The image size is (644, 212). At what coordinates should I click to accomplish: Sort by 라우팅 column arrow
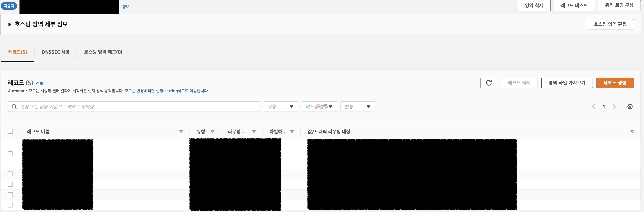pyautogui.click(x=254, y=131)
